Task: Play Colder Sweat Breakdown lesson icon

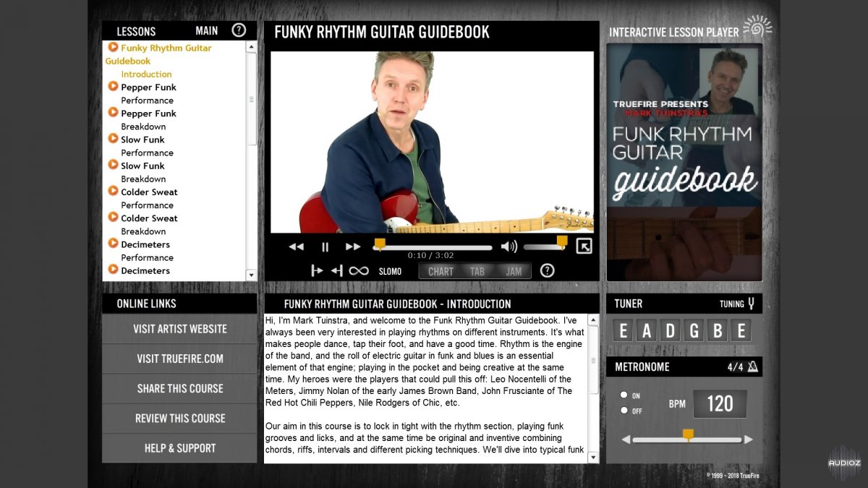Action: point(113,217)
